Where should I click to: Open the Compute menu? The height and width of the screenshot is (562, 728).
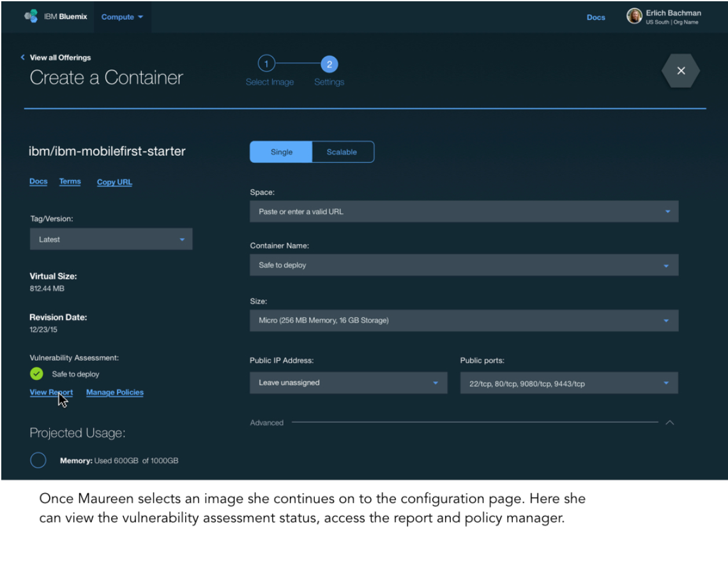(122, 17)
